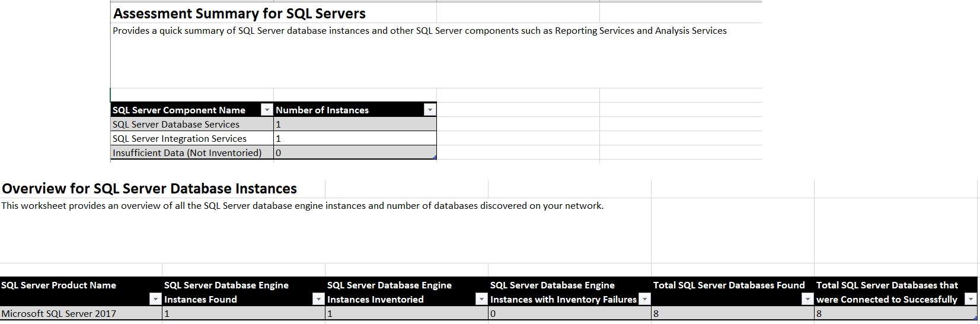Open the Database Engine Instances Found filter
Screen dimensions: 980x324
tap(318, 299)
